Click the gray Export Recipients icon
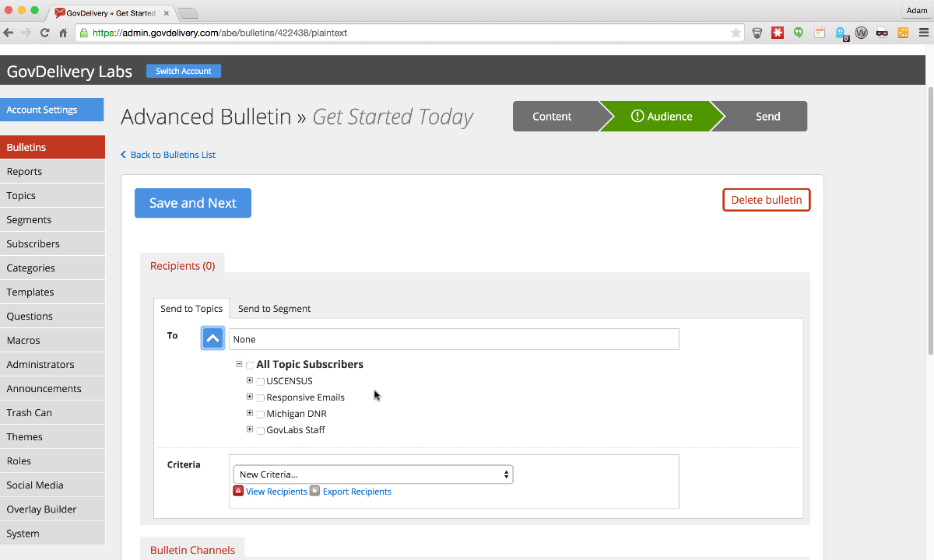The width and height of the screenshot is (934, 560). tap(314, 492)
